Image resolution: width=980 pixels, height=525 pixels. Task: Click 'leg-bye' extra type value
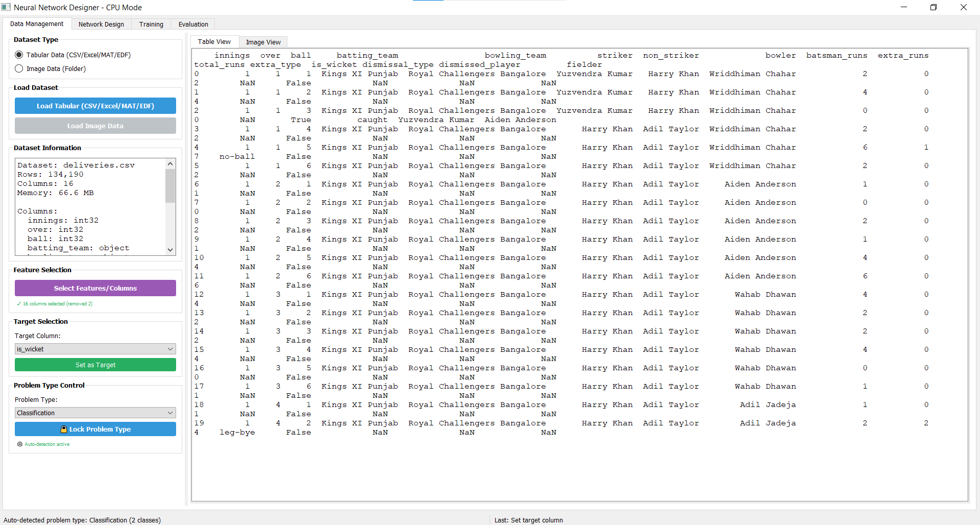[237, 432]
